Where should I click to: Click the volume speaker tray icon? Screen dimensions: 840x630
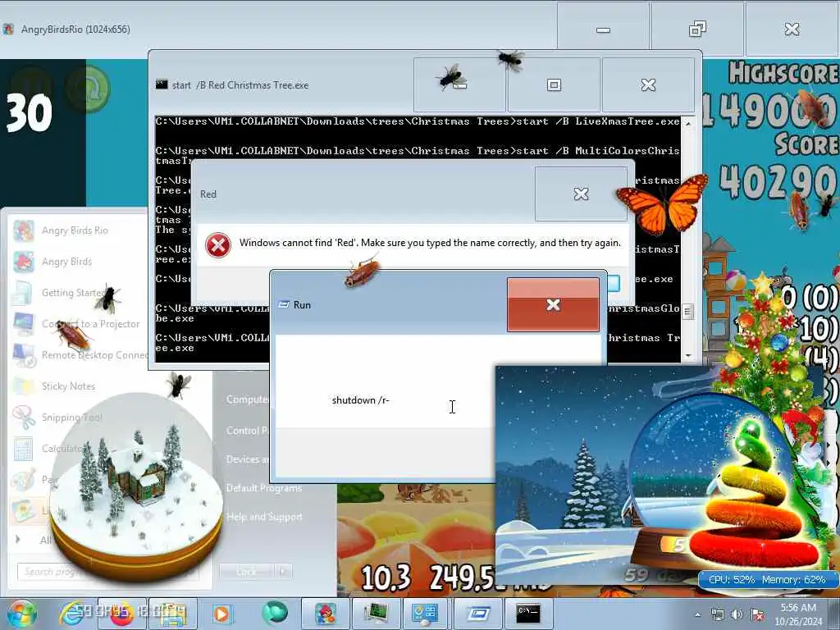[737, 615]
